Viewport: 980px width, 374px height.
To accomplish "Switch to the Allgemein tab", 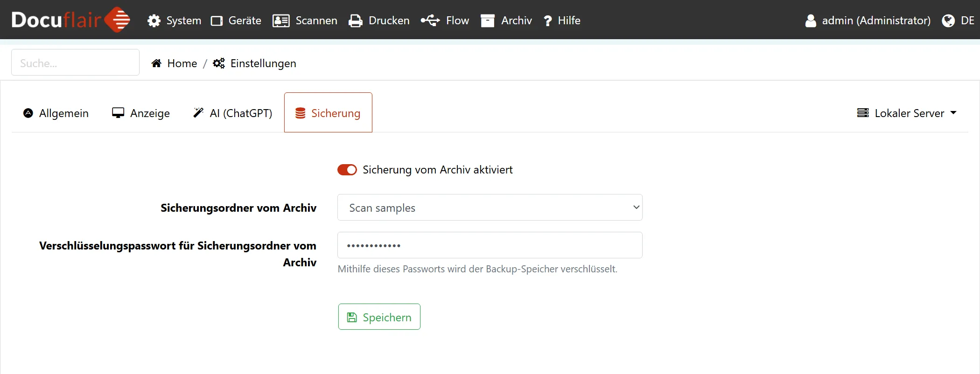I will pyautogui.click(x=56, y=113).
